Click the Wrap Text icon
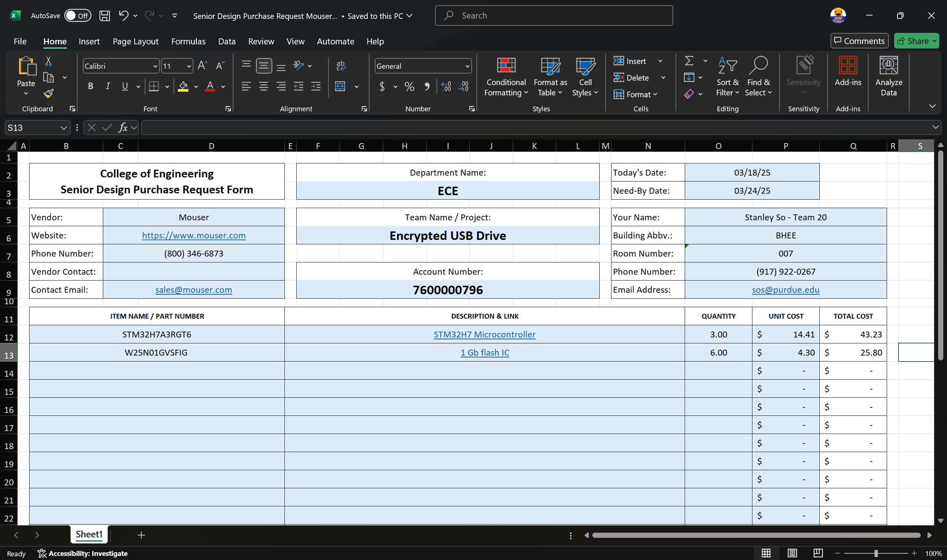 point(340,66)
